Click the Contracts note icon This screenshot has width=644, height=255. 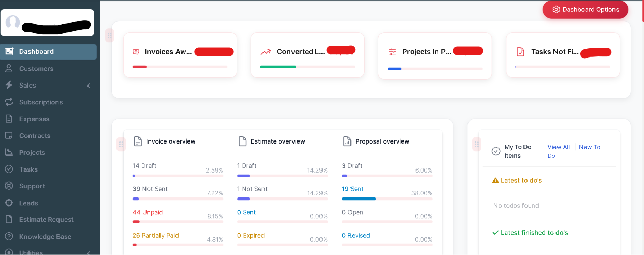(9, 135)
